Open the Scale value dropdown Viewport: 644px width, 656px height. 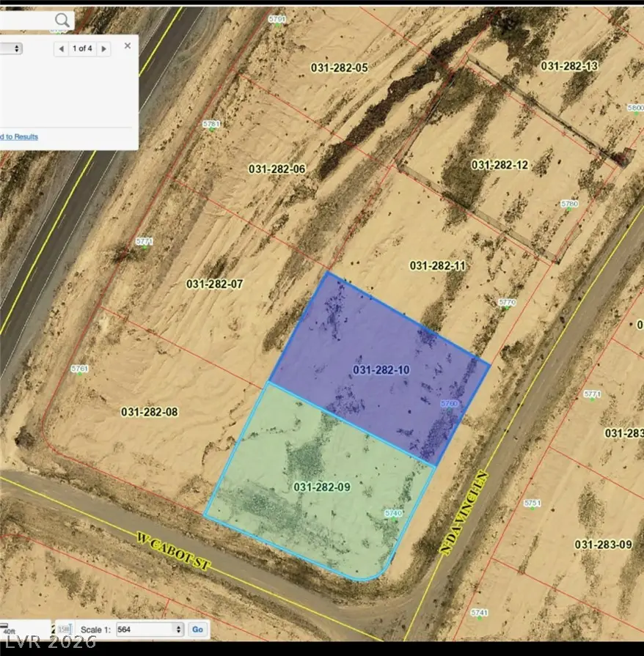tap(150, 629)
